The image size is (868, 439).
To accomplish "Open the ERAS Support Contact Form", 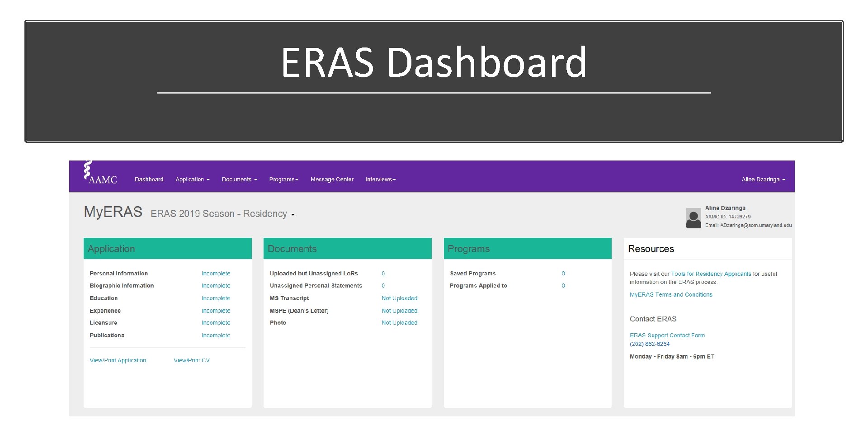I will pyautogui.click(x=667, y=335).
